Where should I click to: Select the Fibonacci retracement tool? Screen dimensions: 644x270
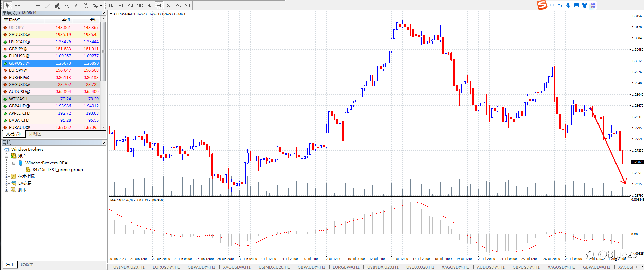(67, 5)
